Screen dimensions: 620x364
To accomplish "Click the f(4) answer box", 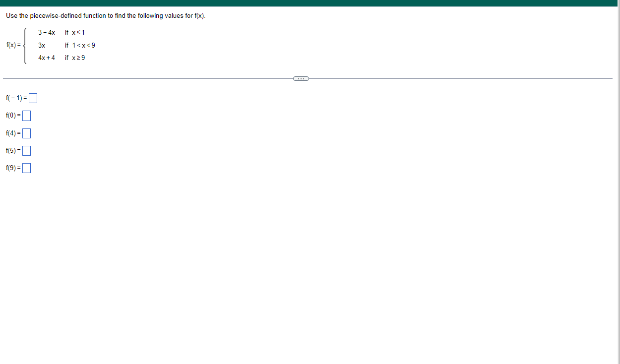I will (26, 133).
